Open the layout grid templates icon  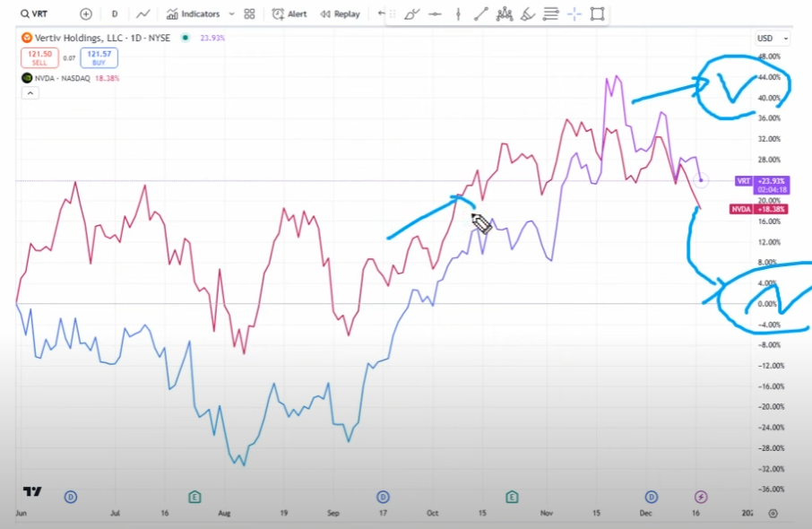coord(249,14)
